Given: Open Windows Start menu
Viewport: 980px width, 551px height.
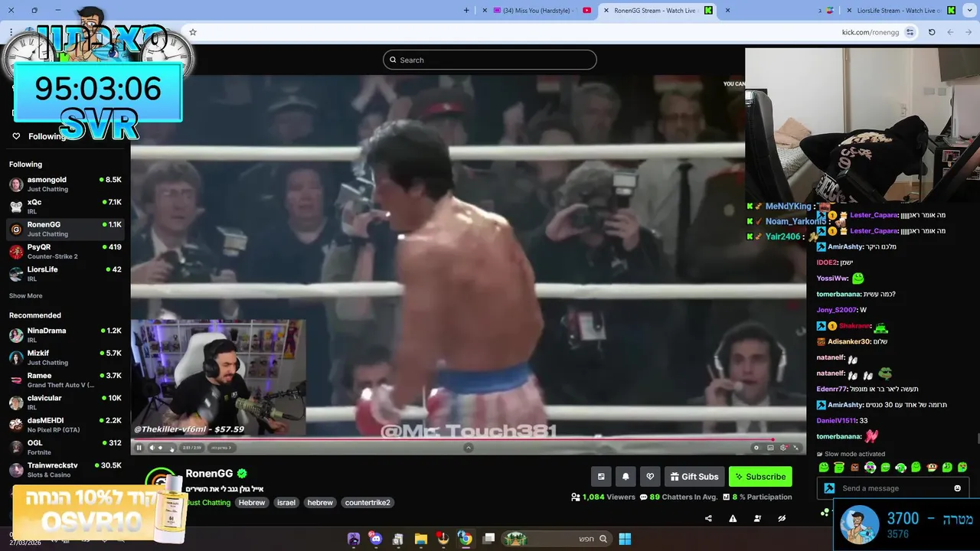Looking at the screenshot, I should pyautogui.click(x=625, y=539).
